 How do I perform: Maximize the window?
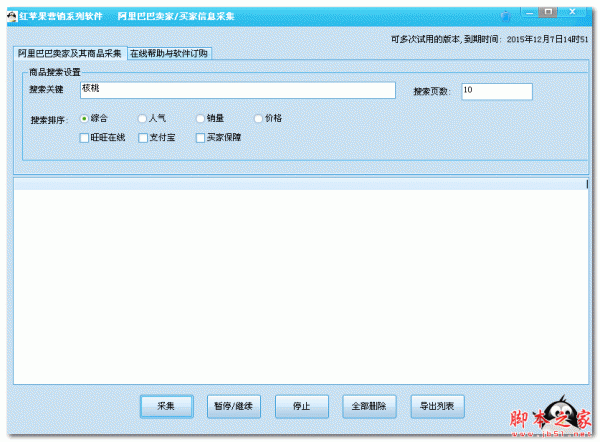coord(548,12)
